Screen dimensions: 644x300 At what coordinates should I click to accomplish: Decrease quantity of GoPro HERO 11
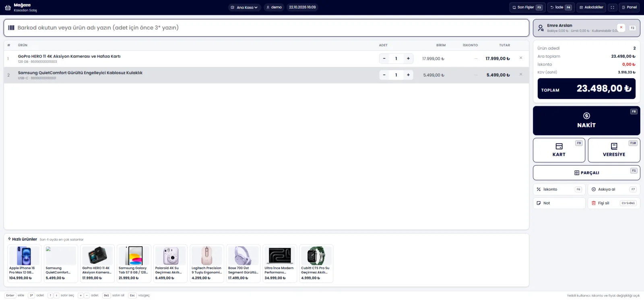pos(384,58)
